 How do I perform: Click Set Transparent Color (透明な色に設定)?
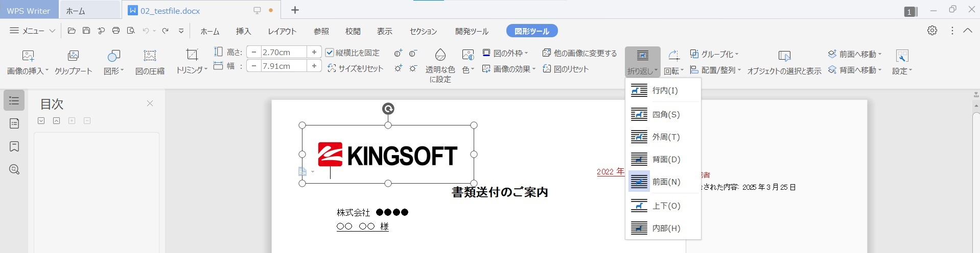pos(440,66)
